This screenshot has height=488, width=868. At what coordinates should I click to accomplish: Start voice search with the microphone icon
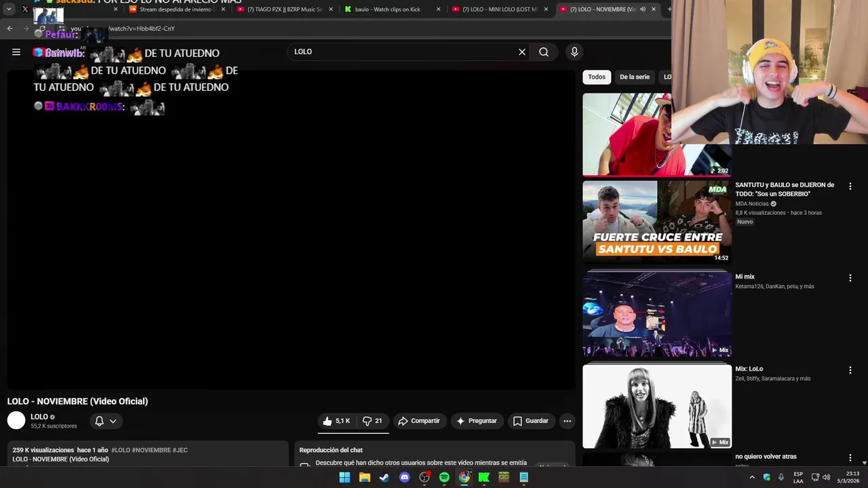(x=574, y=52)
